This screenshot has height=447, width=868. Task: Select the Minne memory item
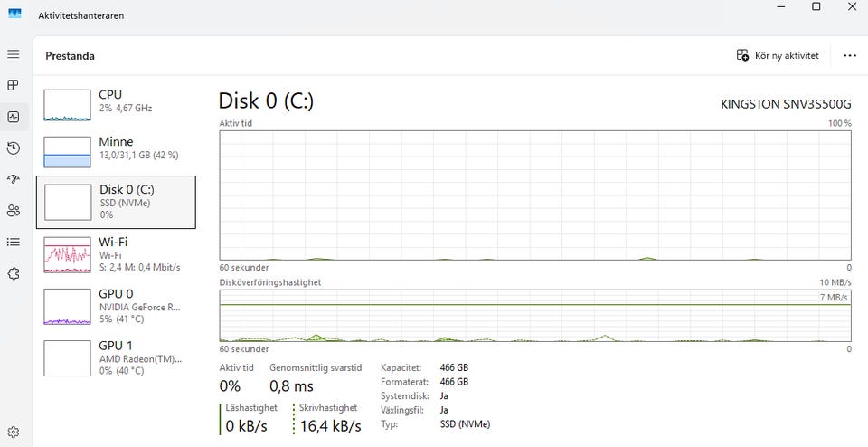tap(116, 152)
